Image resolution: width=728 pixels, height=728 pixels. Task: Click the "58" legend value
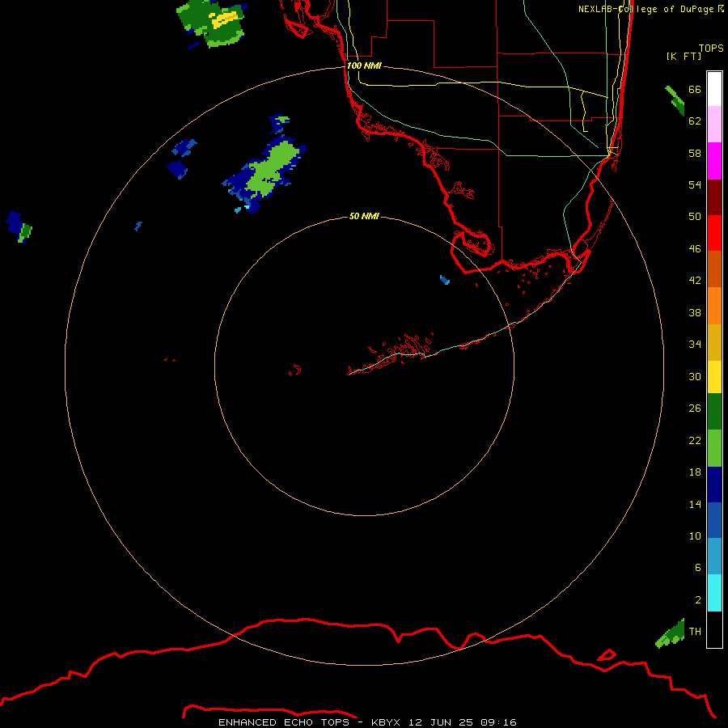pyautogui.click(x=695, y=153)
